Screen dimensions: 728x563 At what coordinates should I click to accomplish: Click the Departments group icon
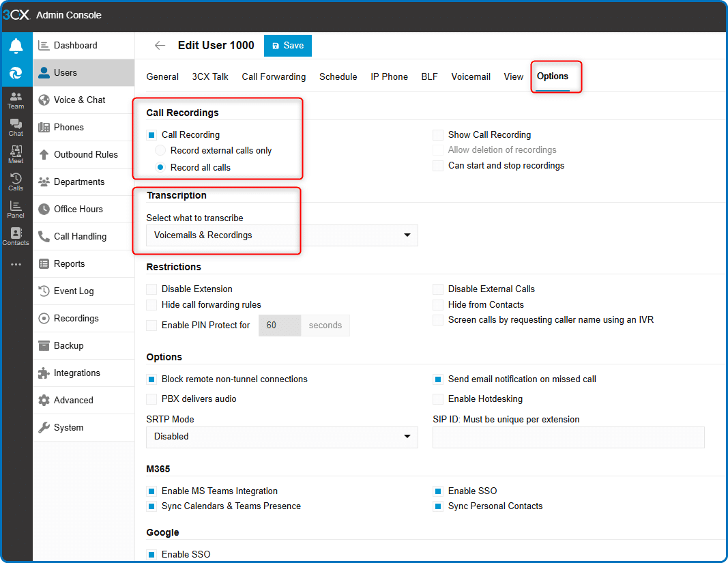[44, 182]
